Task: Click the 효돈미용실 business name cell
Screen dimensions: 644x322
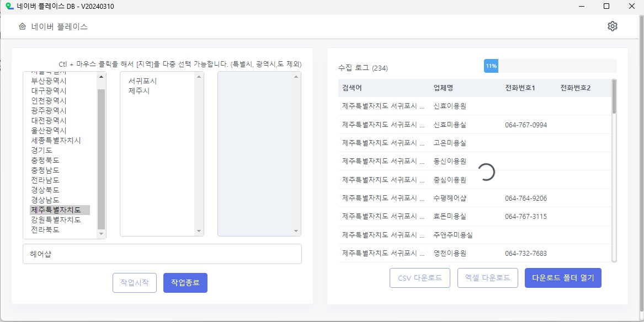Action: click(450, 216)
